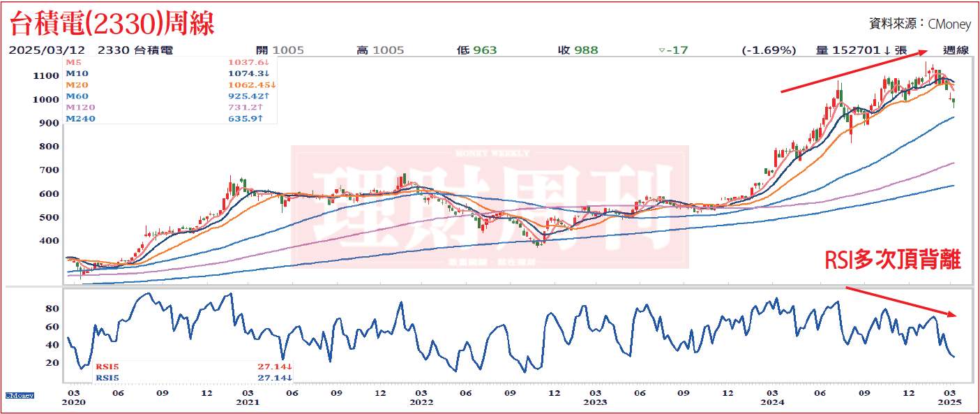
Task: Click the 2024 year label on time axis
Action: [x=771, y=402]
